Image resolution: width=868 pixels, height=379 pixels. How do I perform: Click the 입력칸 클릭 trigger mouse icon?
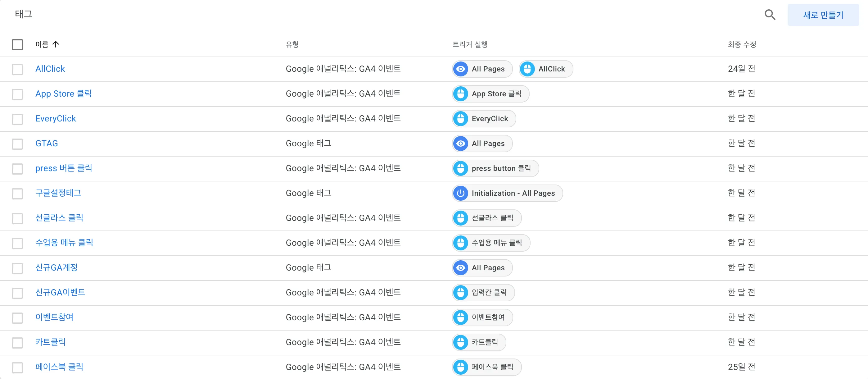[461, 292]
